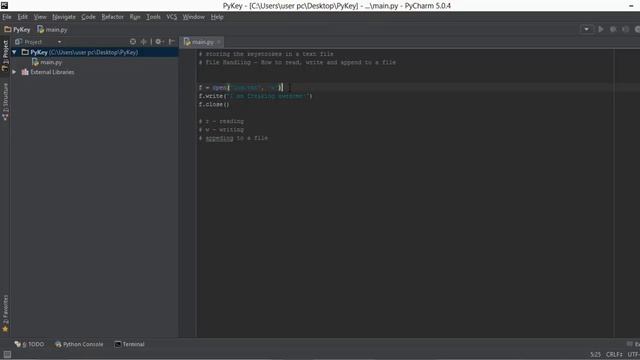Open the VCS menu
This screenshot has width=640, height=360.
pyautogui.click(x=171, y=17)
